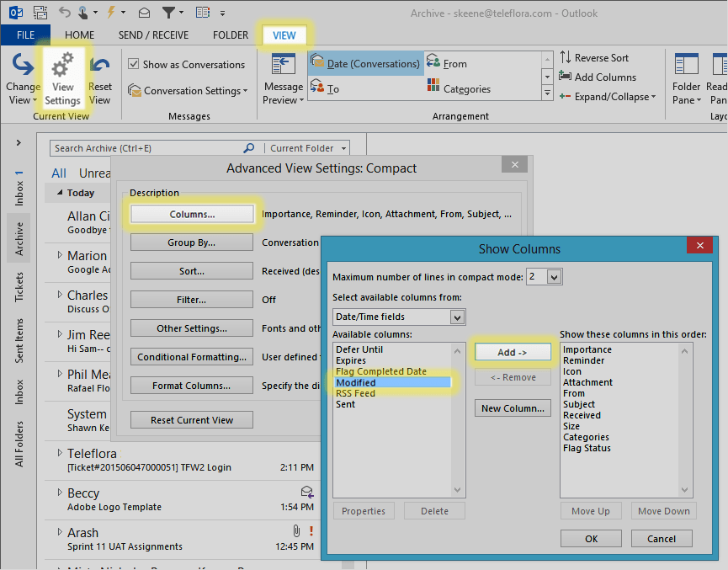Image resolution: width=728 pixels, height=570 pixels.
Task: Click the Undo quick access icon
Action: click(65, 12)
